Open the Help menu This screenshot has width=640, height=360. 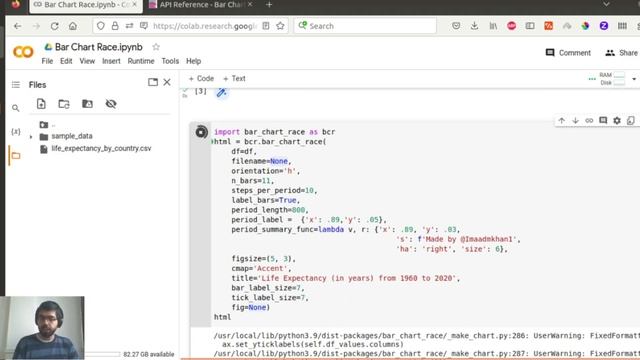193,61
